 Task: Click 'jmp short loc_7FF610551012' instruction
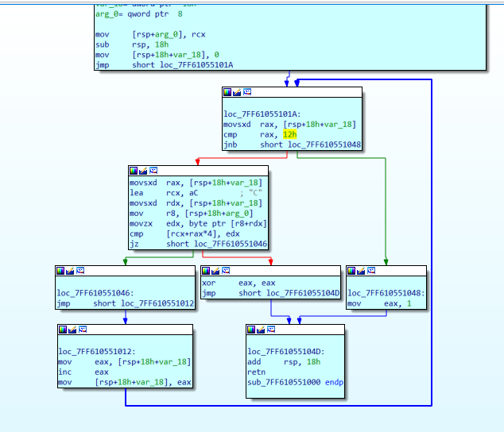tap(126, 303)
